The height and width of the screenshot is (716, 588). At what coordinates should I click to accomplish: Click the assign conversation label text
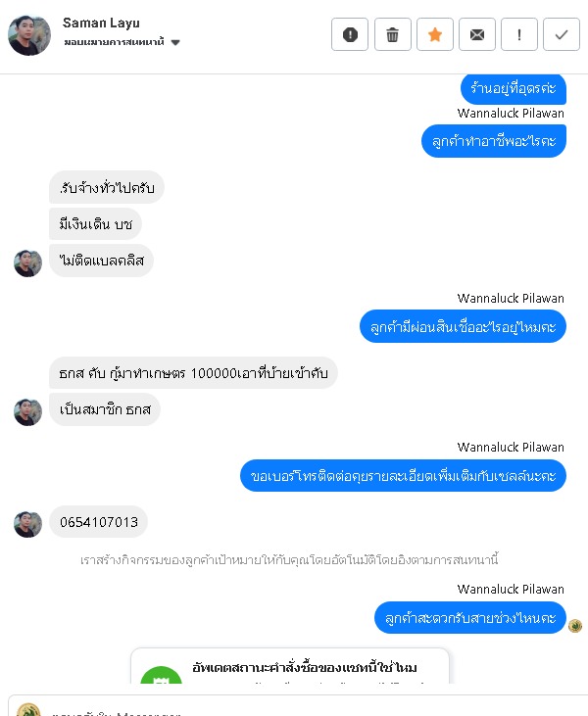114,42
